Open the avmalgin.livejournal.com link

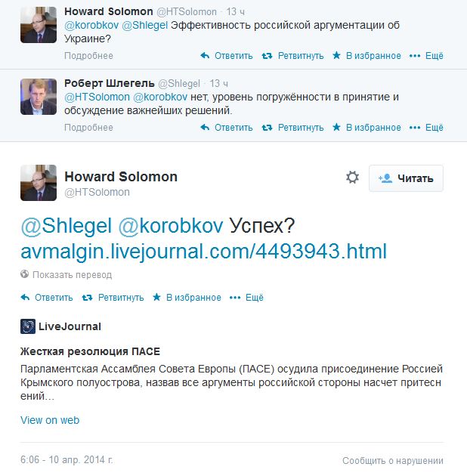coord(203,250)
